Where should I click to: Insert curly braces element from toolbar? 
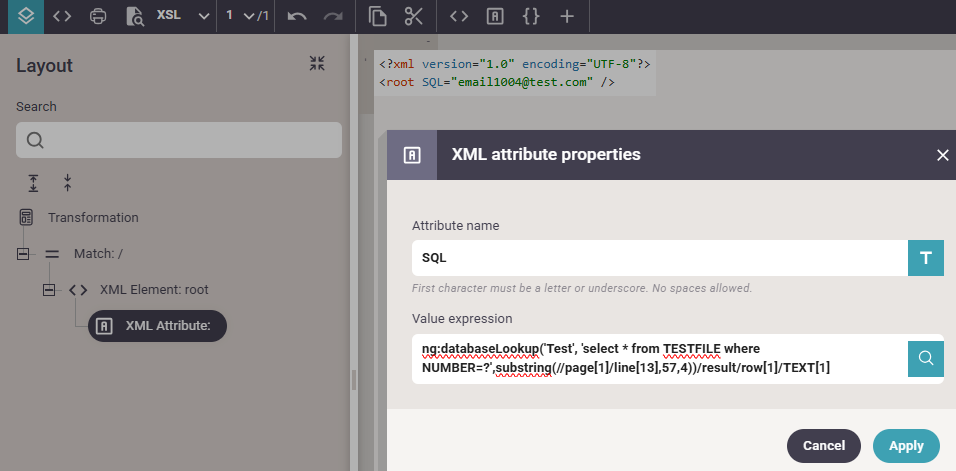click(x=530, y=16)
